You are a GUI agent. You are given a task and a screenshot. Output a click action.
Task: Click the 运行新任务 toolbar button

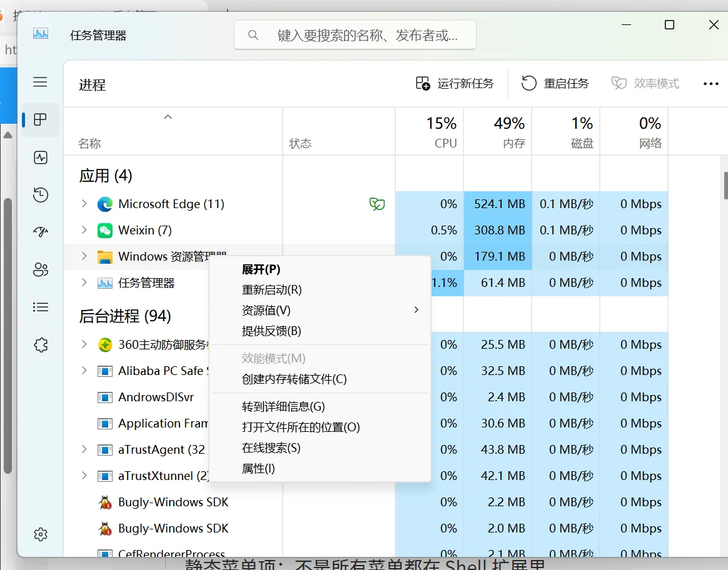coord(455,84)
